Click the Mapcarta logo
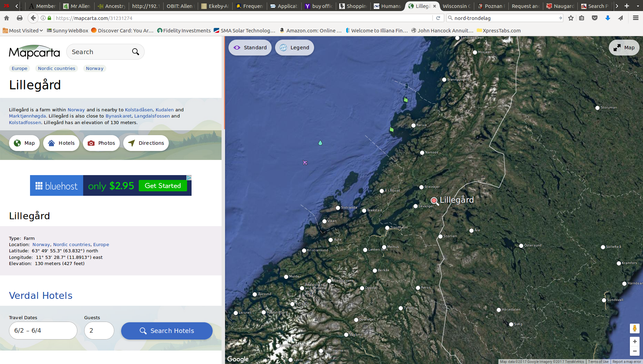Viewport: 643px width, 364px height. pos(34,52)
